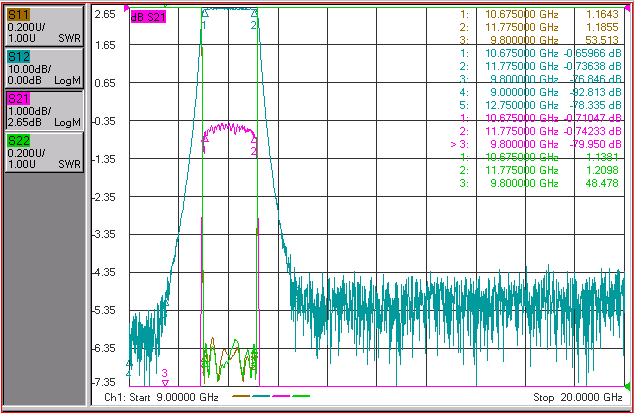This screenshot has height=413, width=634.
Task: Select the S21 LogM trace panel
Action: (x=44, y=110)
